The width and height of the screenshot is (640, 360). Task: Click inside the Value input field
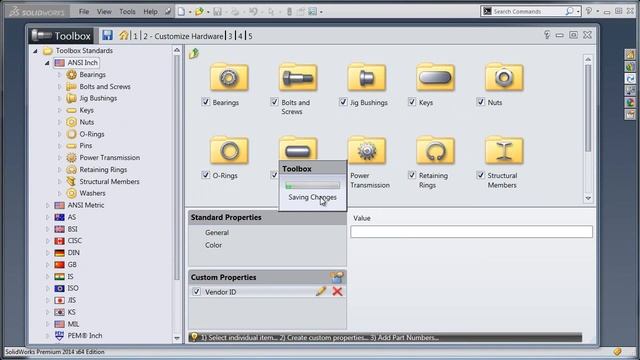tap(471, 232)
